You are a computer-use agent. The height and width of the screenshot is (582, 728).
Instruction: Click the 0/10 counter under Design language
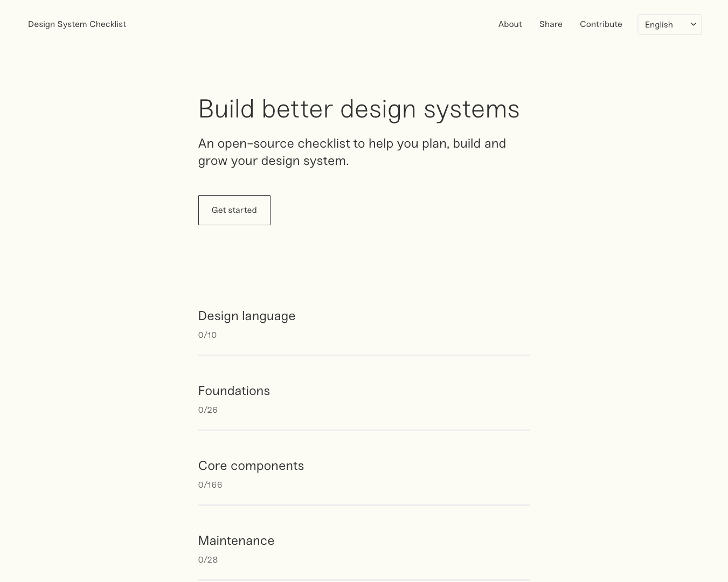[x=207, y=334]
